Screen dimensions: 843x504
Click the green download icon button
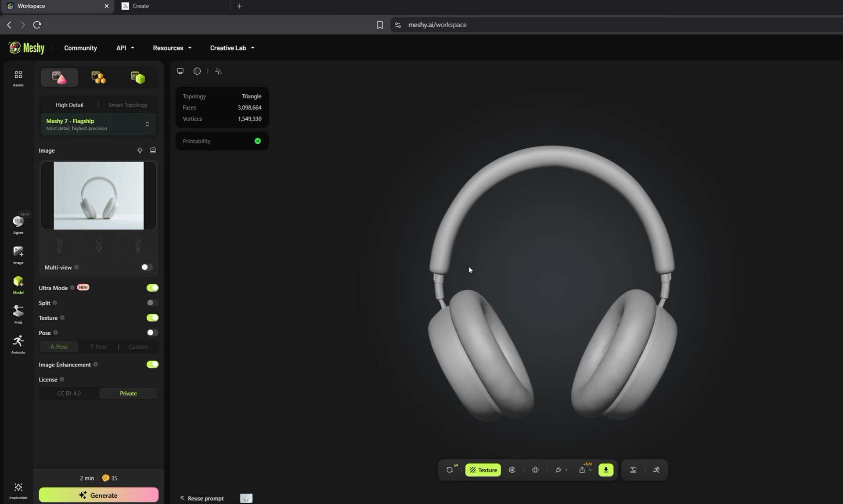click(605, 470)
